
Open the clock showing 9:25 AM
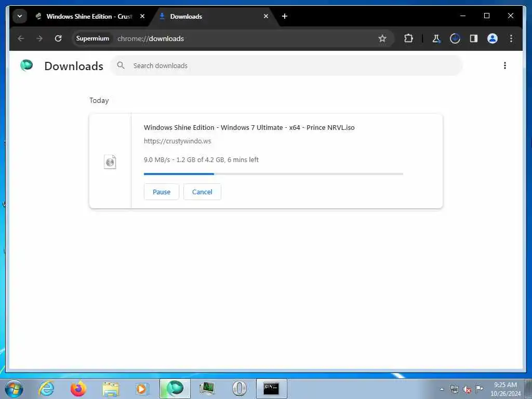point(506,389)
